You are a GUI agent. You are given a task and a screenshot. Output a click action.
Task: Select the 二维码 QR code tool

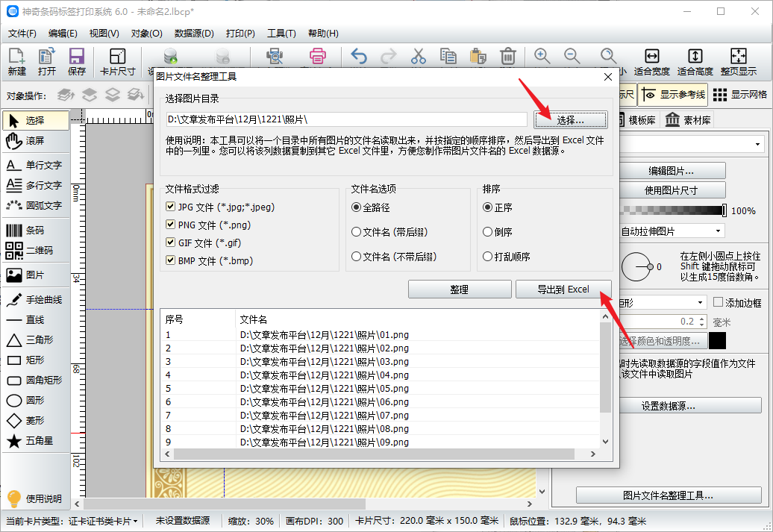pos(34,251)
